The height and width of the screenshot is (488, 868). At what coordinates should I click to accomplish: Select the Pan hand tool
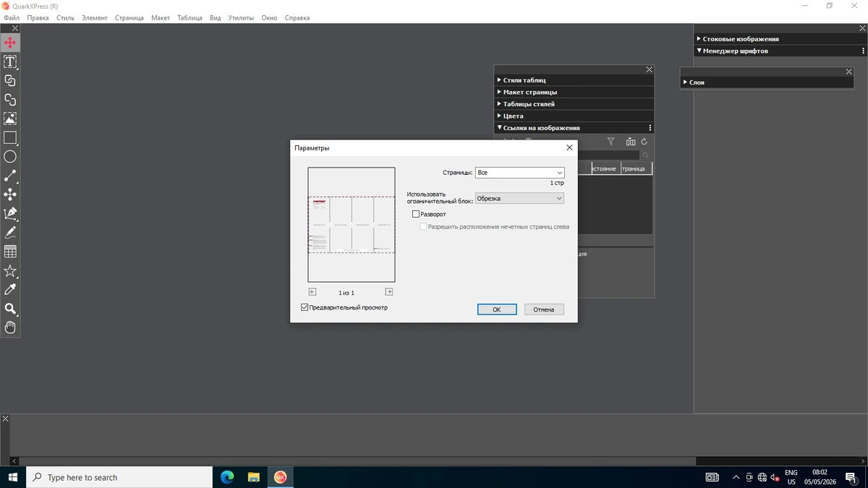(x=10, y=328)
